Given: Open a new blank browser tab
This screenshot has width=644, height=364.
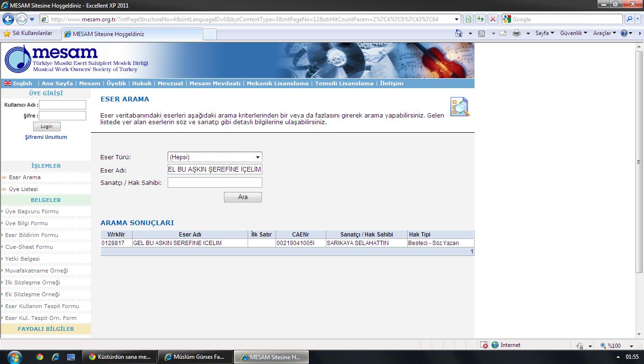Looking at the screenshot, I should (x=210, y=34).
